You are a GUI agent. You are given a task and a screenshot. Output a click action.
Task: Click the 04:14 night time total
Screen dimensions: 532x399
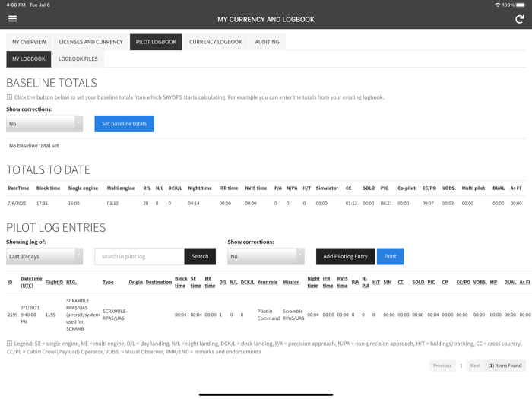tap(194, 204)
